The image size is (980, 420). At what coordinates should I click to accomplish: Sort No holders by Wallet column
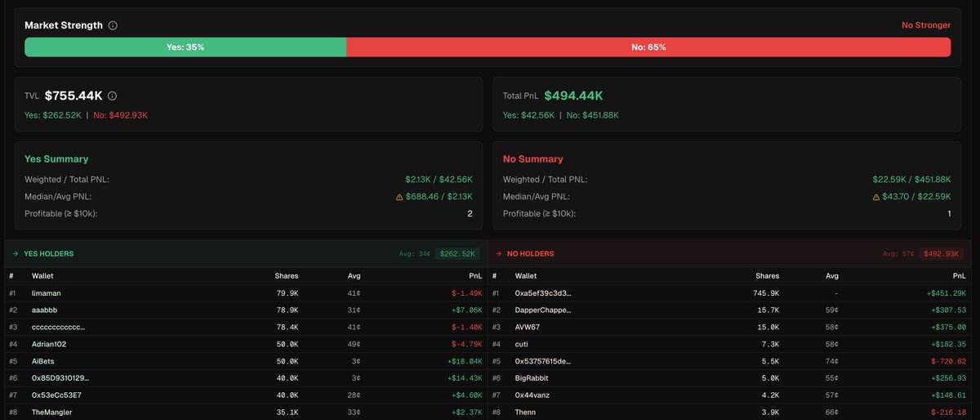(x=526, y=276)
